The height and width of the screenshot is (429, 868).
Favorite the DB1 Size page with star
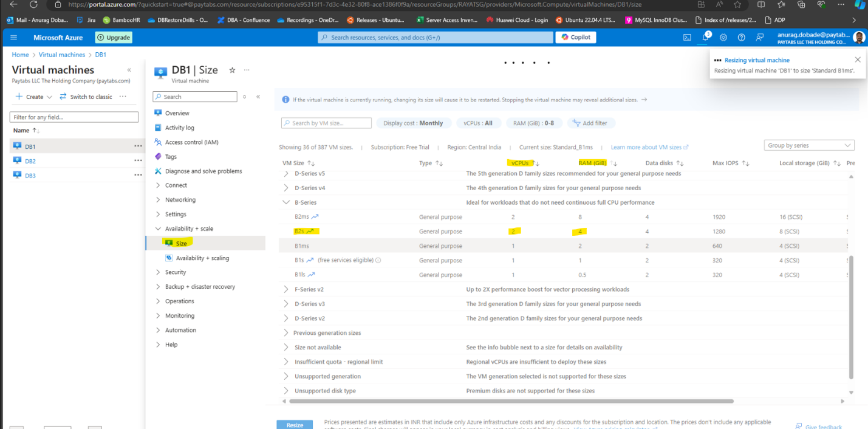(x=232, y=70)
